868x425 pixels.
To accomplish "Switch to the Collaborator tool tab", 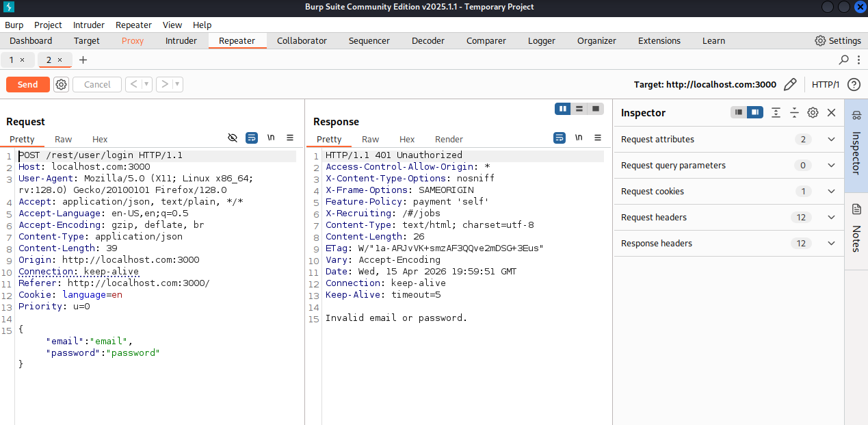I will click(302, 40).
